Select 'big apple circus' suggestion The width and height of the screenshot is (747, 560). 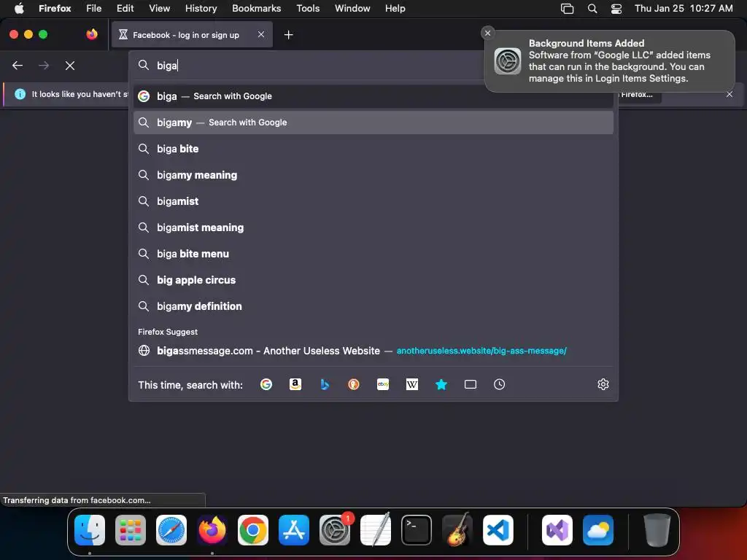coord(373,280)
